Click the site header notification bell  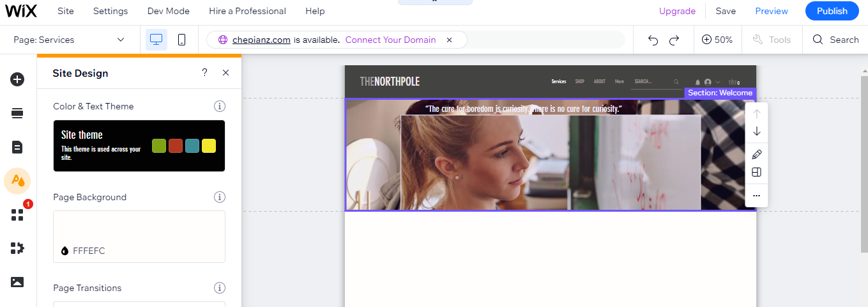[x=698, y=82]
